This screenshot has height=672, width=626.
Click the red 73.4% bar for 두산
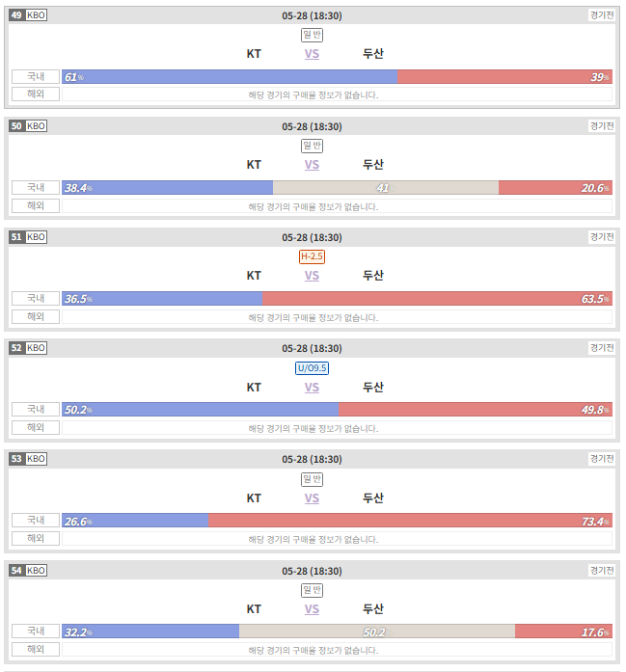[x=410, y=521]
